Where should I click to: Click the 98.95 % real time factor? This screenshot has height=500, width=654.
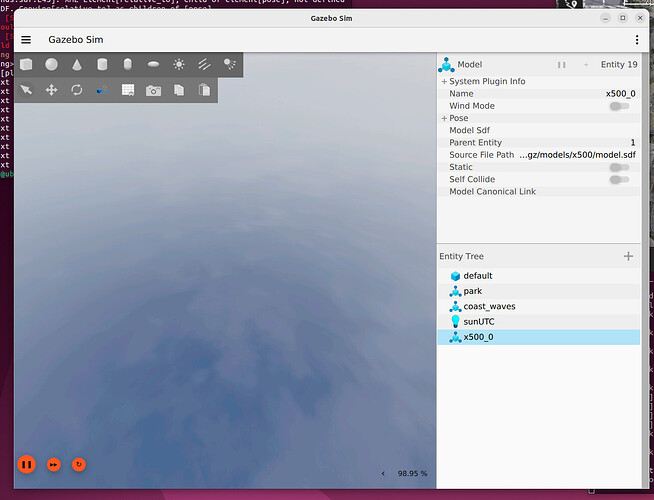click(412, 473)
